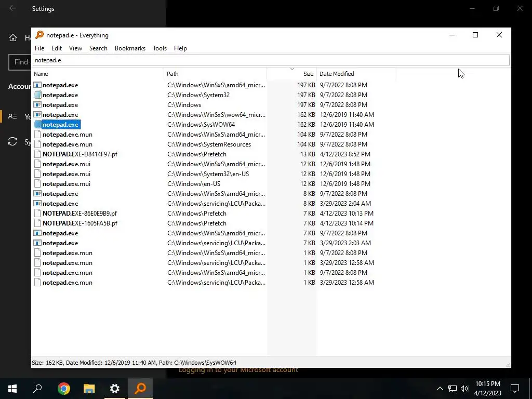Click the C:\Windows\en-US path cell
The height and width of the screenshot is (399, 532).
[x=194, y=183]
